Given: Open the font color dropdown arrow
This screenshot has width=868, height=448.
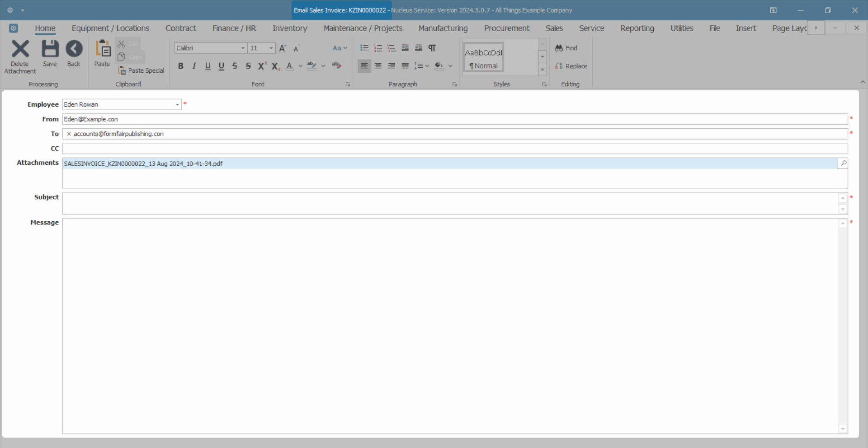Looking at the screenshot, I should pyautogui.click(x=301, y=66).
